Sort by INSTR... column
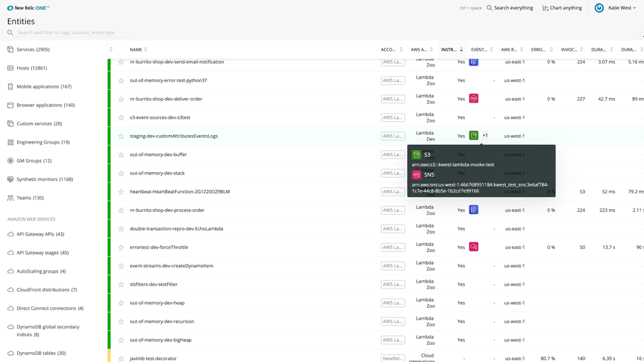Screen dimensions: 644x362 point(452,50)
